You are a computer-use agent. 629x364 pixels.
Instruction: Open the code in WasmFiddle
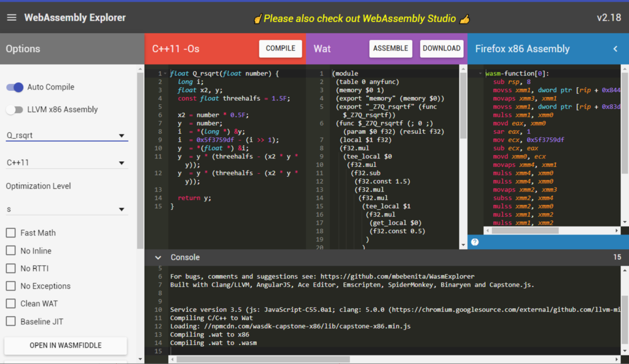(65, 346)
